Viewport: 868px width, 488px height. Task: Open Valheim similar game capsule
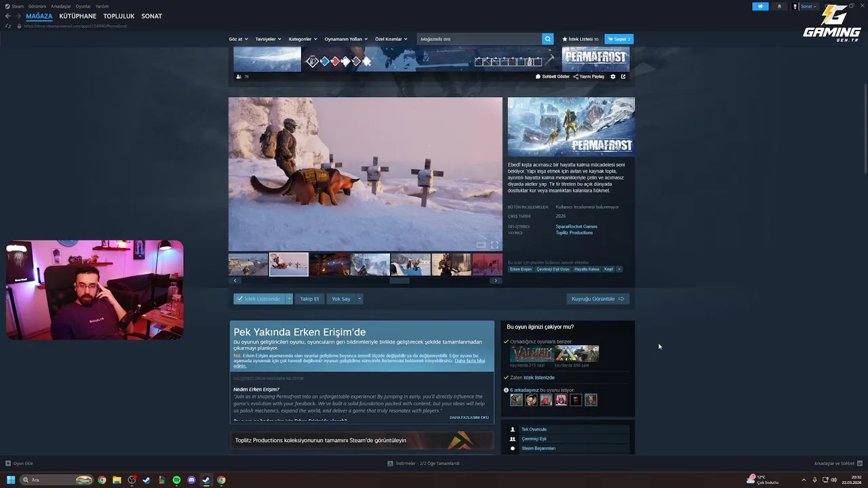click(532, 354)
